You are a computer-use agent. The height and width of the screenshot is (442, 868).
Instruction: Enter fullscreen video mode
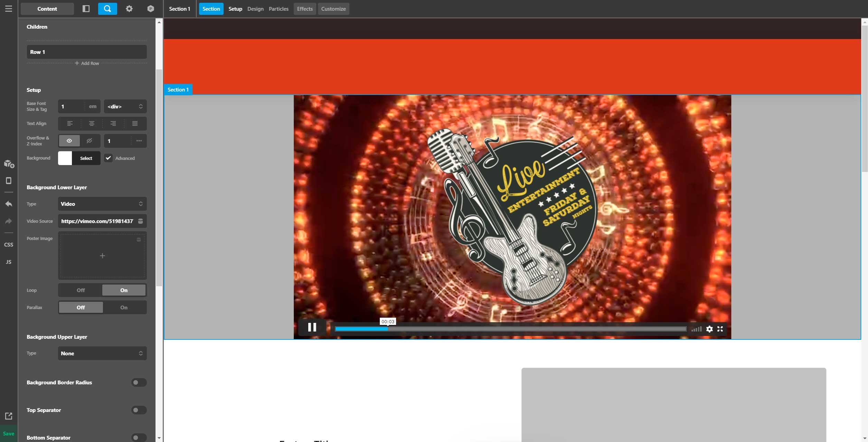pos(720,329)
